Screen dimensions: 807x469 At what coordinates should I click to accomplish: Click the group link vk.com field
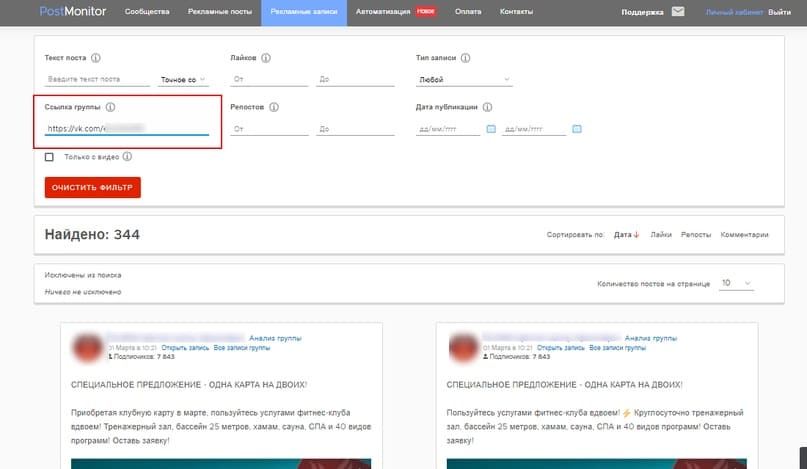point(127,129)
